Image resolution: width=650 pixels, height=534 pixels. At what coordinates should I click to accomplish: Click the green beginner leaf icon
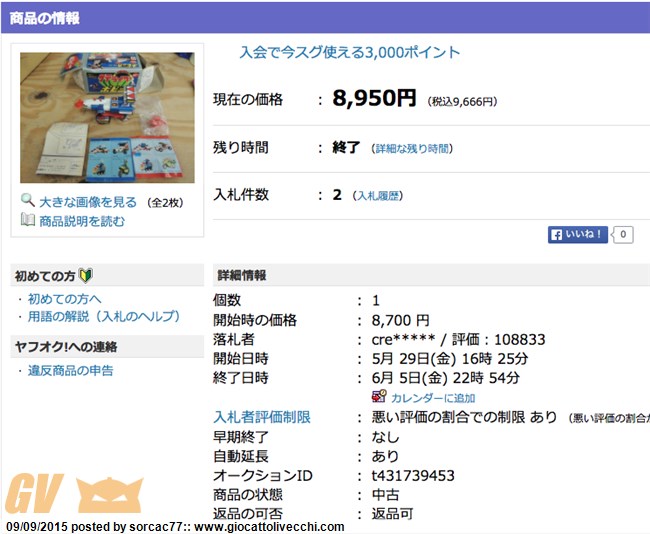pos(86,276)
